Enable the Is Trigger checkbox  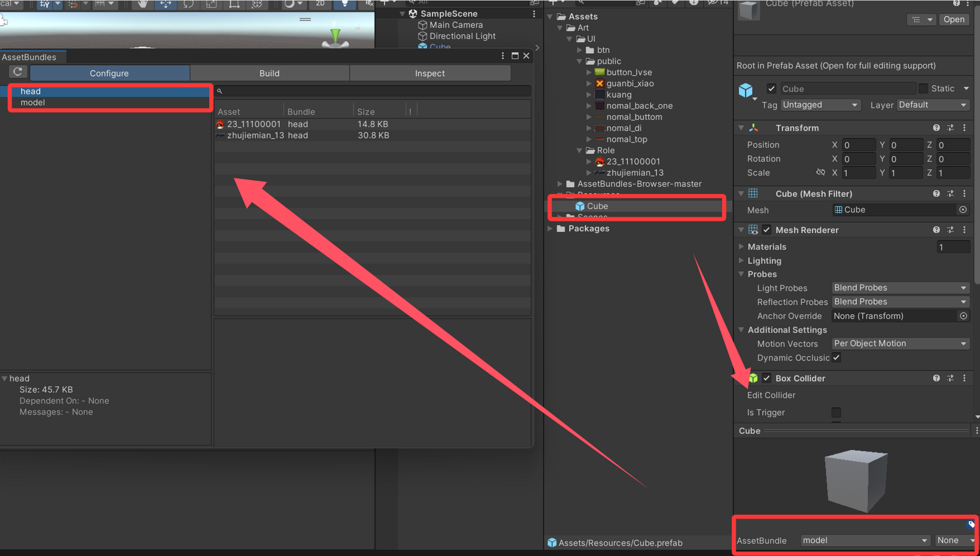(836, 412)
